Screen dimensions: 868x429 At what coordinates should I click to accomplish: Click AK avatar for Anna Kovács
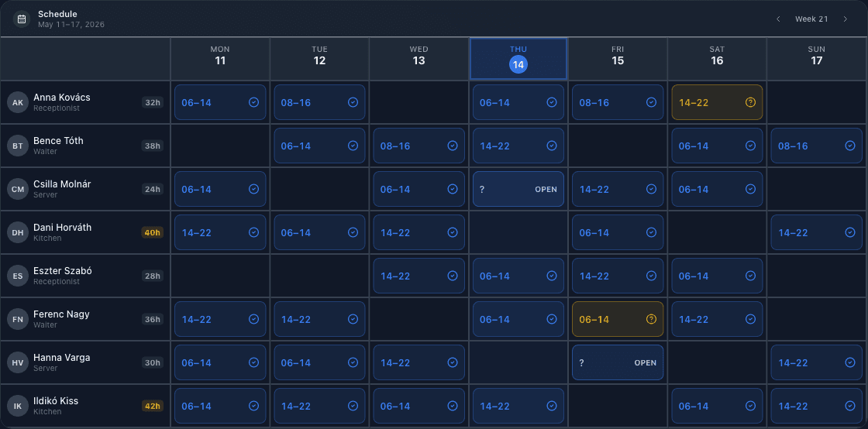(x=18, y=102)
